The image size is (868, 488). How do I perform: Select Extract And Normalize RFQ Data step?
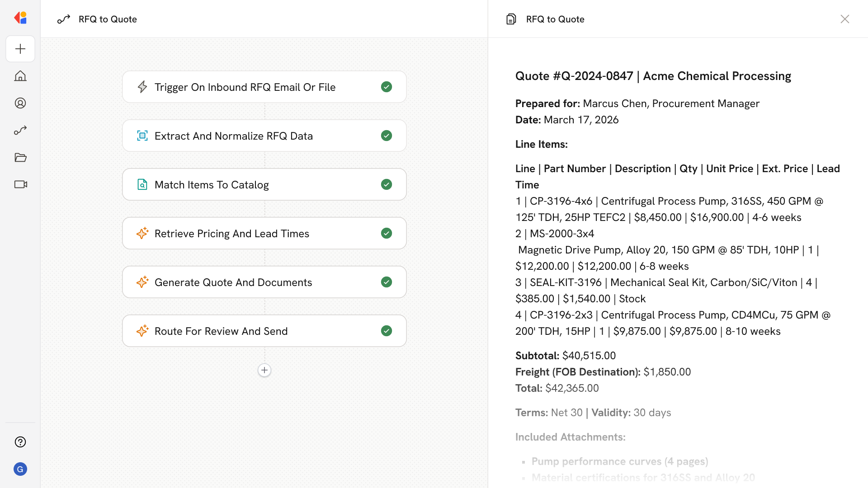point(233,136)
